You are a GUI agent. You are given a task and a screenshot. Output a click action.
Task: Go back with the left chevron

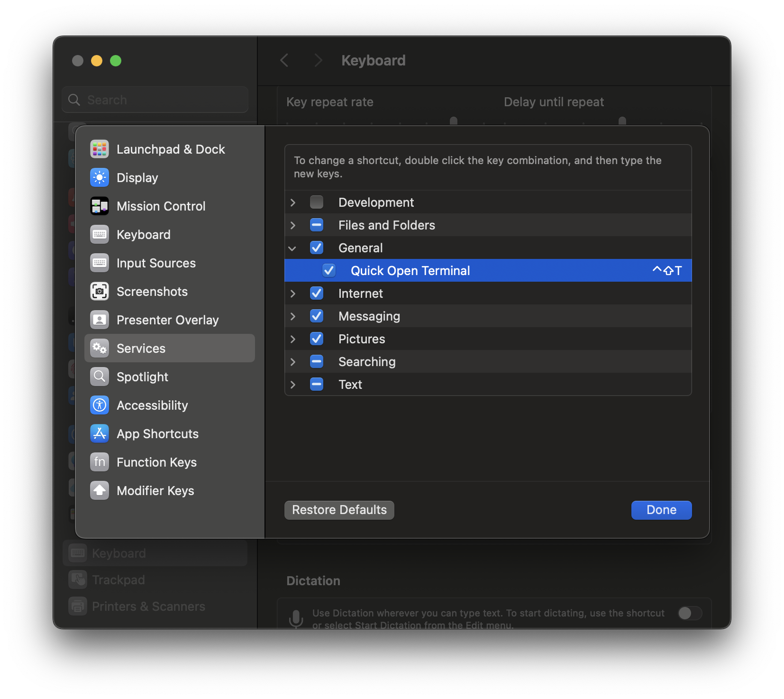point(284,61)
